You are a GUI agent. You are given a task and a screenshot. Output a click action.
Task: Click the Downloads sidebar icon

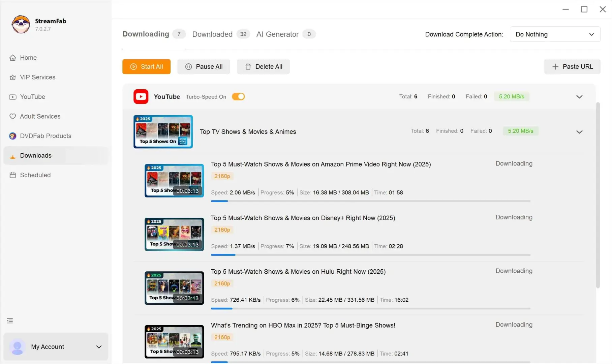click(x=13, y=156)
